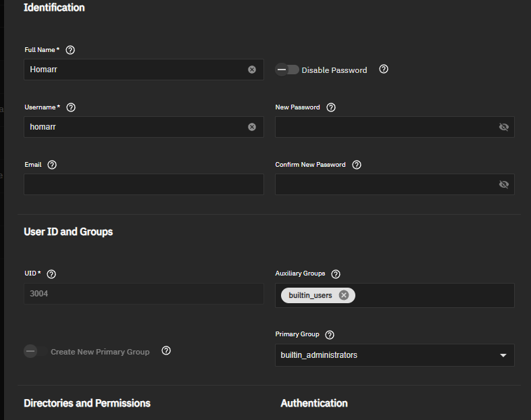Show help for Disable Password
Image resolution: width=531 pixels, height=420 pixels.
pyautogui.click(x=384, y=69)
